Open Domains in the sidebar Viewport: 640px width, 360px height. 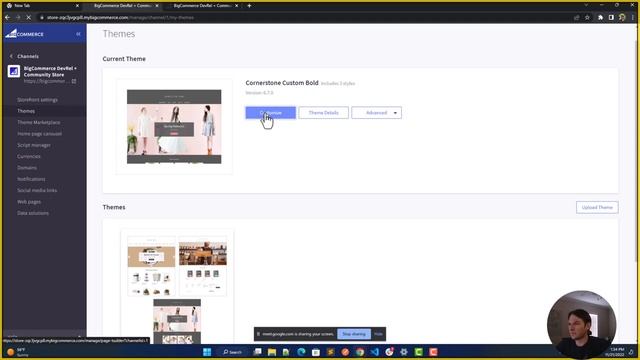[x=27, y=168]
